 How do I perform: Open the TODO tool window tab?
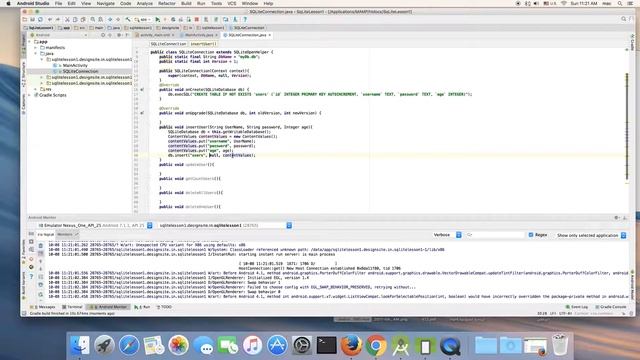tap(164, 307)
